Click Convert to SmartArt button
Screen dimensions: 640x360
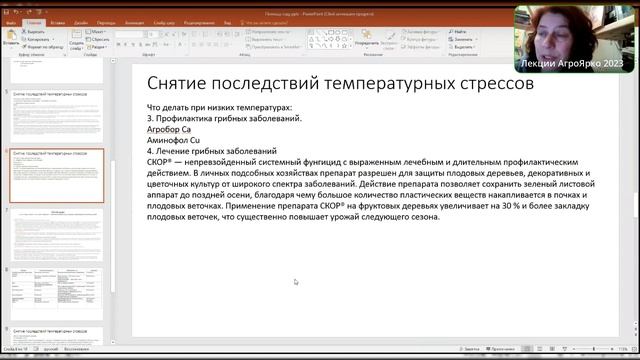coord(273,47)
